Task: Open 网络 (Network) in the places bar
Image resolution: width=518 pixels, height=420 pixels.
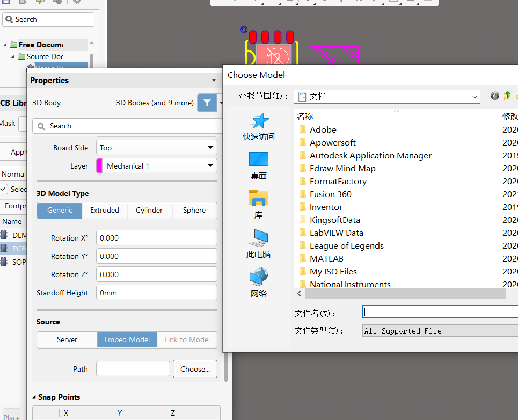Action: pos(259,283)
